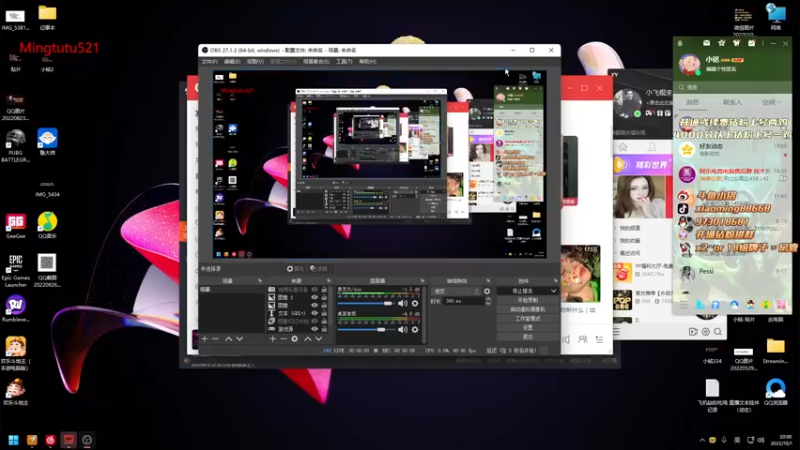The image size is (800, 450).
Task: Hide the 游戏源 source
Action: [x=314, y=329]
